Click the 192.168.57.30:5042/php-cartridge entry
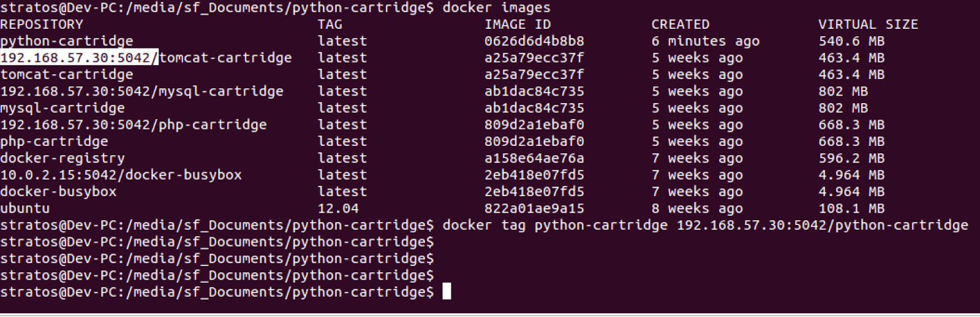This screenshot has width=980, height=317. point(134,124)
